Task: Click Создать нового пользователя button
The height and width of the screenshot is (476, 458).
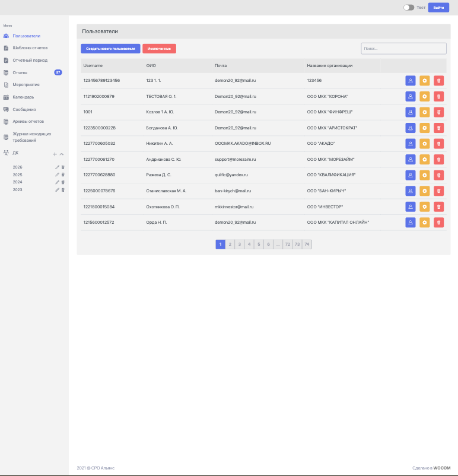Action: pos(110,49)
